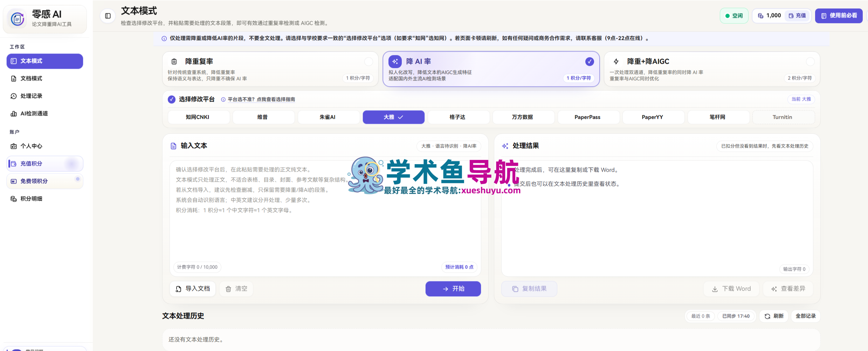
Task: Open the 使用前必看 guide
Action: 839,16
